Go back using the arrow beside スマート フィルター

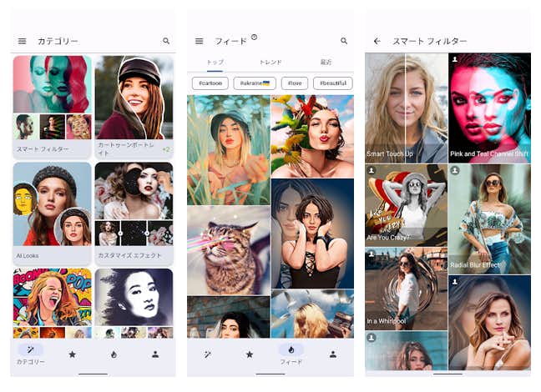click(x=377, y=41)
